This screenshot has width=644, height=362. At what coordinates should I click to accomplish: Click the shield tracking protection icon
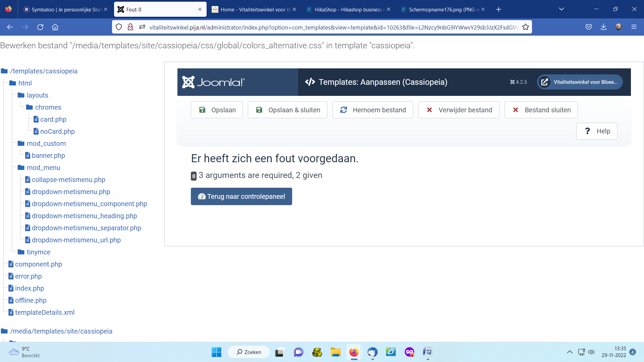pos(119,27)
